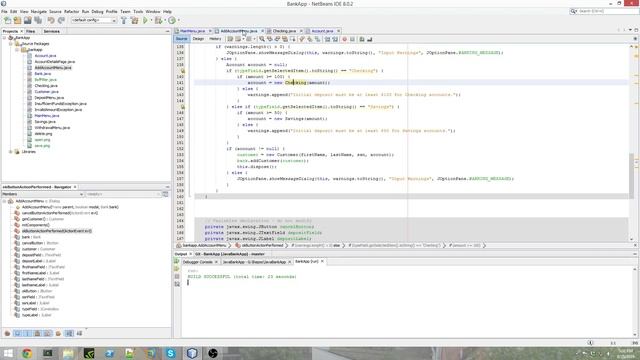Switch to the Files panel tab

tap(31, 31)
